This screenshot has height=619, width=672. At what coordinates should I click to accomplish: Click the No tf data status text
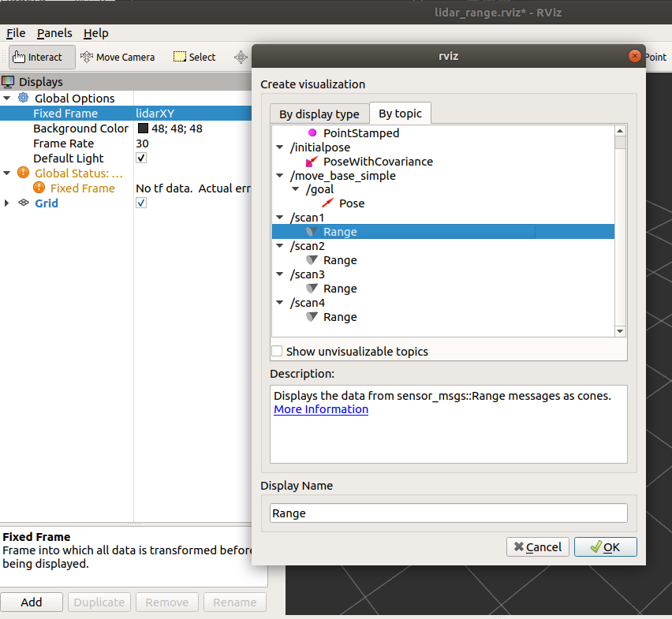193,188
